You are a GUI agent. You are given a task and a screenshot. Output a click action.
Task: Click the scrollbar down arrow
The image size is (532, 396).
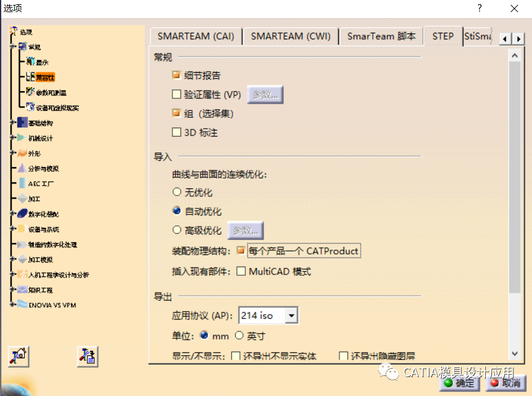pyautogui.click(x=515, y=353)
